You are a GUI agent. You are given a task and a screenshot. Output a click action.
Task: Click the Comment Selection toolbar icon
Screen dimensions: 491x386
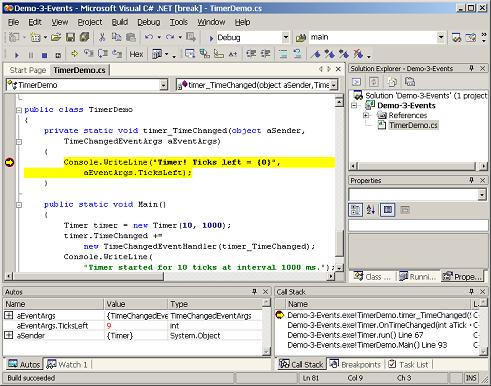click(283, 54)
